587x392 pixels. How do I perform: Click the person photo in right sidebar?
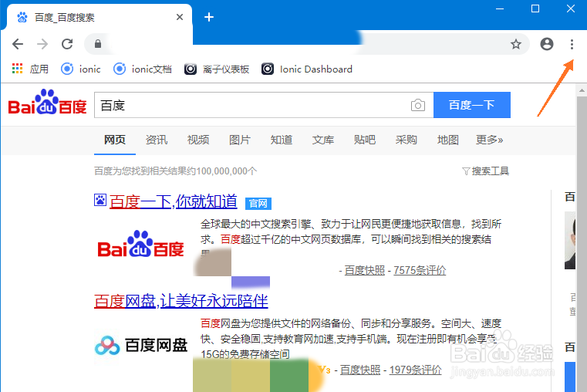[x=570, y=240]
